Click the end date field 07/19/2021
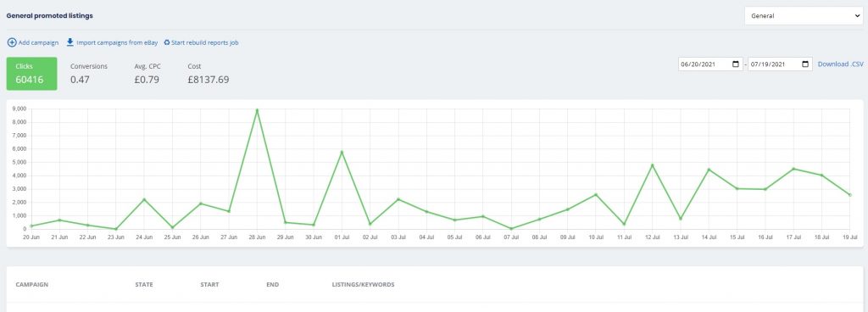 (780, 64)
